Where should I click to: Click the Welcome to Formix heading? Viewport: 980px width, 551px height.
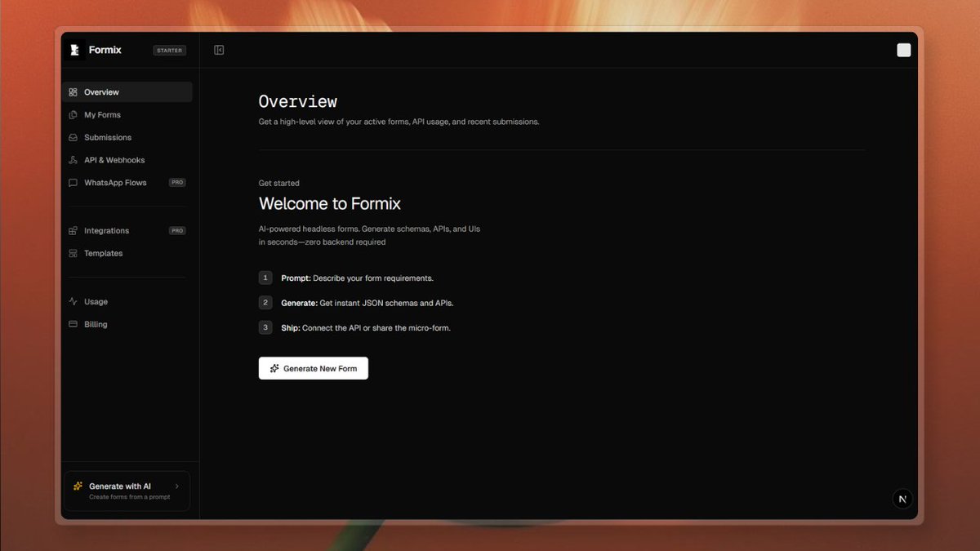(330, 204)
